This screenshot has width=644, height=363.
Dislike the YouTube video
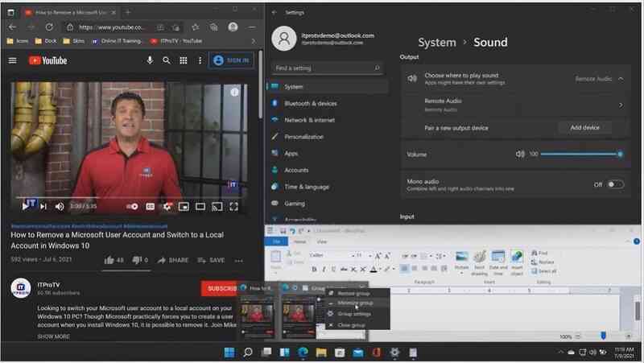[x=140, y=260]
